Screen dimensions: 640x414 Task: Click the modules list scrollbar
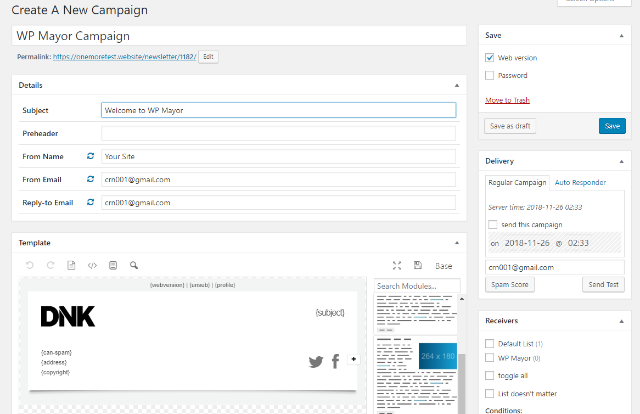(462, 383)
